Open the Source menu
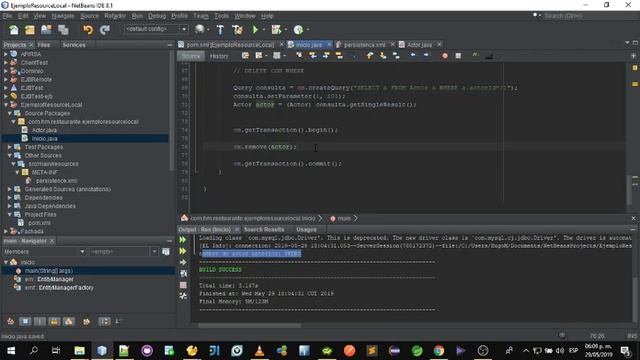The height and width of the screenshot is (360, 640). click(89, 16)
